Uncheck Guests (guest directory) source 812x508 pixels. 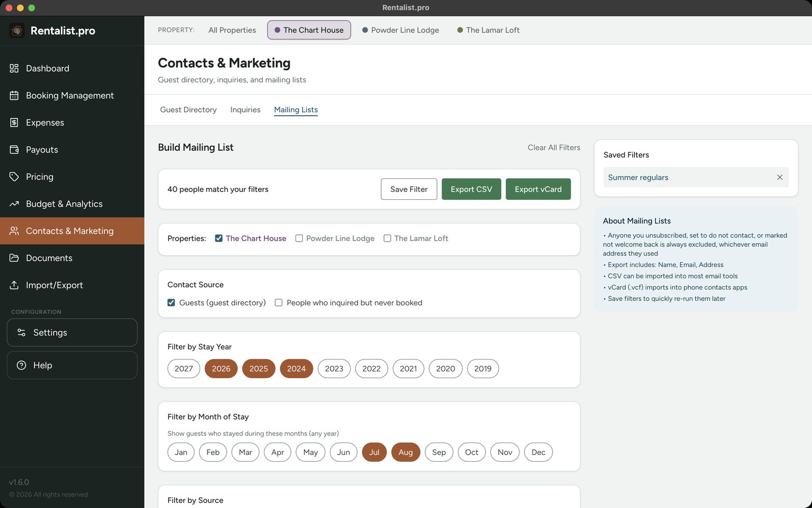tap(171, 303)
